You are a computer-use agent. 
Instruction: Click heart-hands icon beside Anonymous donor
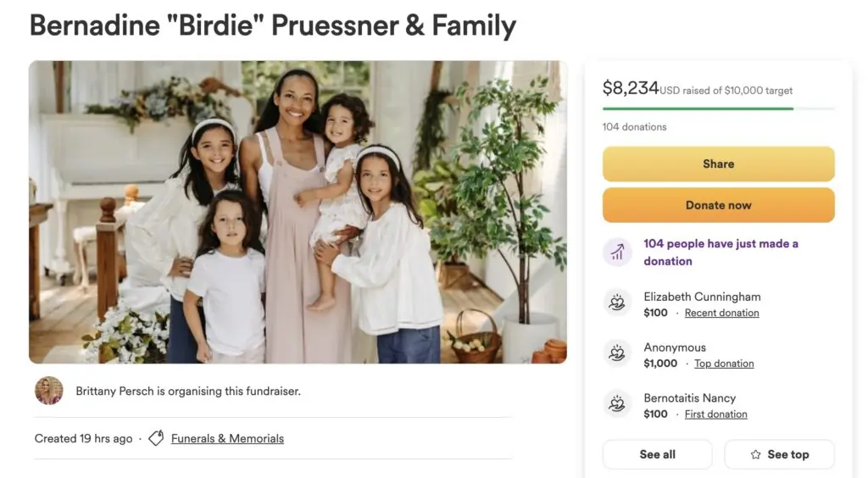click(x=617, y=354)
